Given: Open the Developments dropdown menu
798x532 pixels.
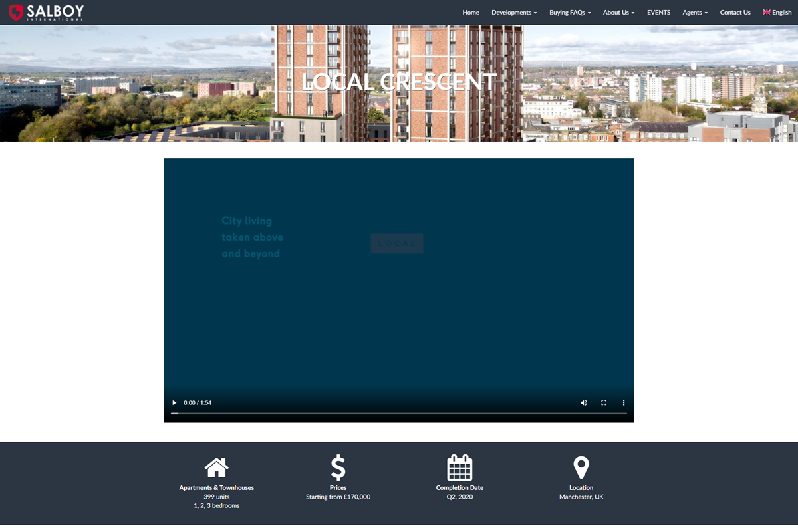Looking at the screenshot, I should [513, 12].
